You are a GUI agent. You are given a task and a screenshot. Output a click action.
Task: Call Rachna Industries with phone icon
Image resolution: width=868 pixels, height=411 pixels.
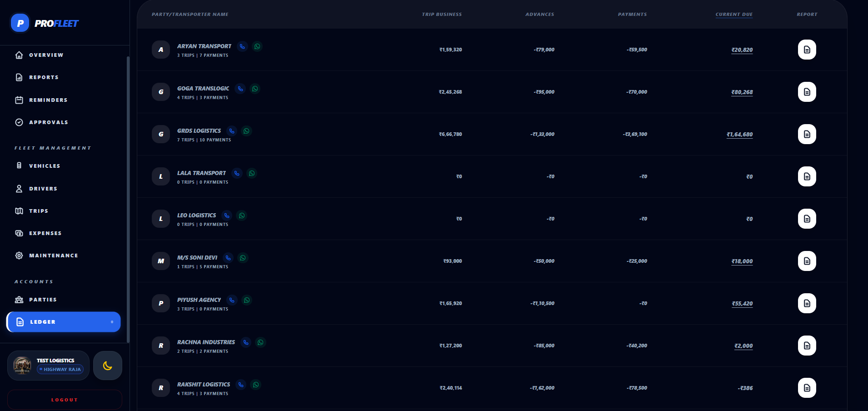pos(246,342)
